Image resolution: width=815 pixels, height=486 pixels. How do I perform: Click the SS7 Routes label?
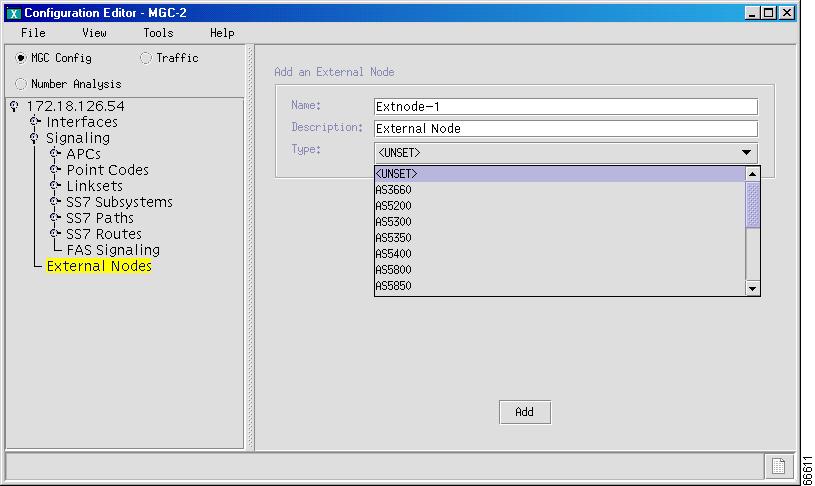pyautogui.click(x=103, y=234)
